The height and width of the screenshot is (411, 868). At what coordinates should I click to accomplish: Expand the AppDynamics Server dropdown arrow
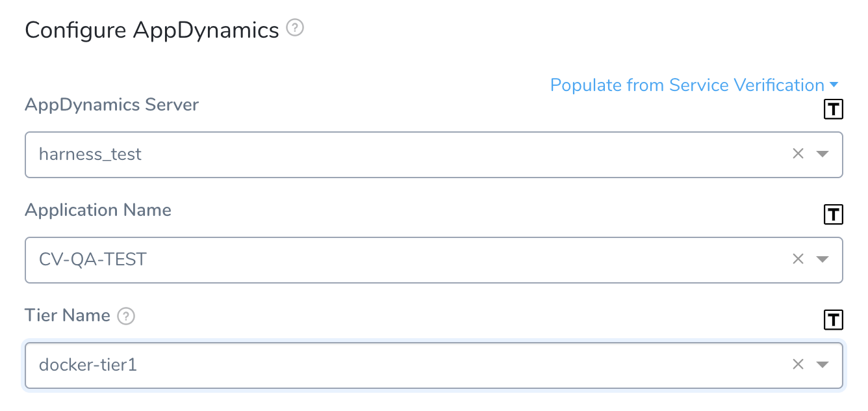click(x=823, y=154)
